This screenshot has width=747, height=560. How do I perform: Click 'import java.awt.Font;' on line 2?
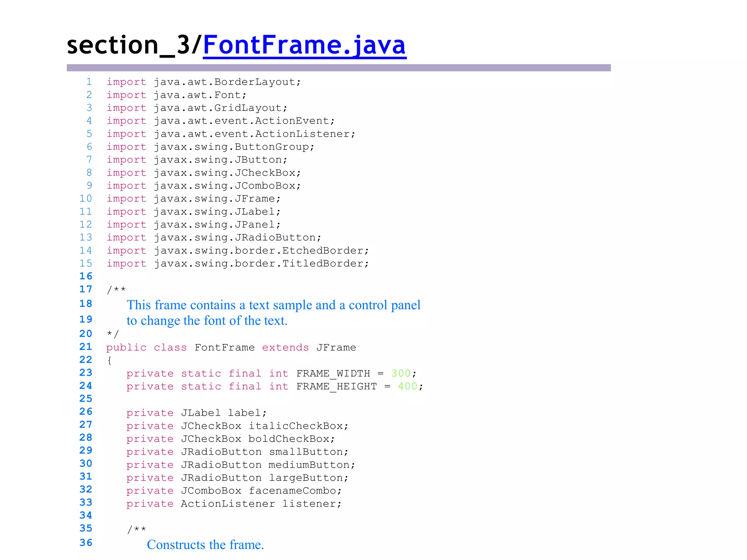click(x=177, y=95)
